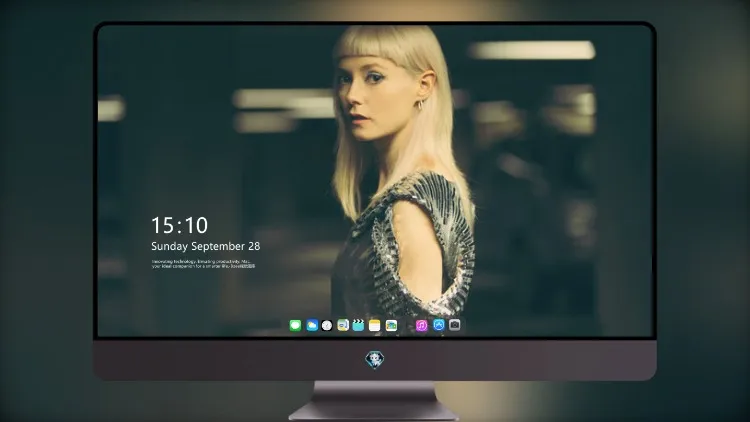750x422 pixels.
Task: Open the yellow Notes app in the dock
Action: [375, 326]
